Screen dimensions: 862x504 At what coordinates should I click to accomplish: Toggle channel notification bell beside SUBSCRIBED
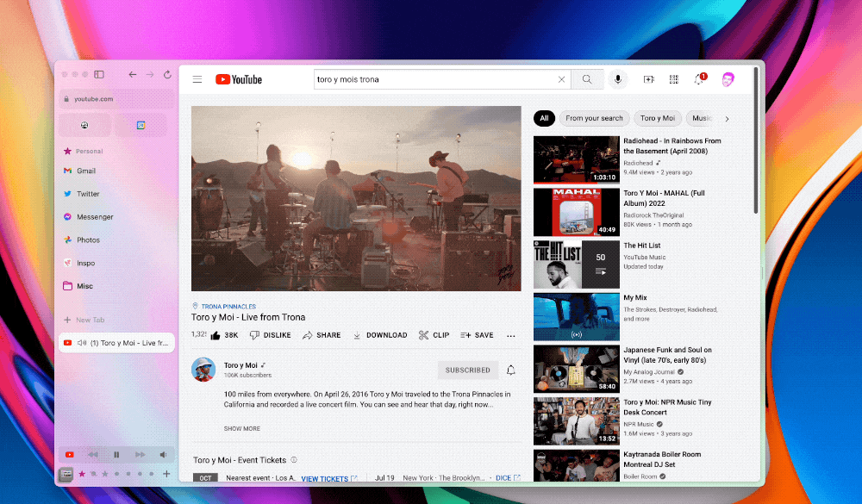(x=510, y=370)
